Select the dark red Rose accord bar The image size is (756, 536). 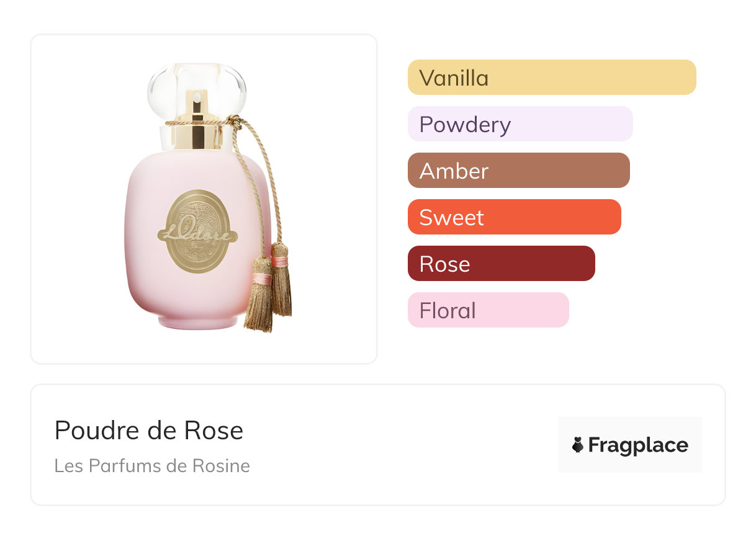tap(501, 264)
